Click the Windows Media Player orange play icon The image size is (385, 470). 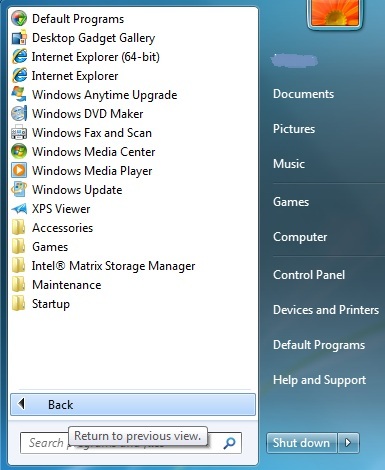tap(19, 170)
